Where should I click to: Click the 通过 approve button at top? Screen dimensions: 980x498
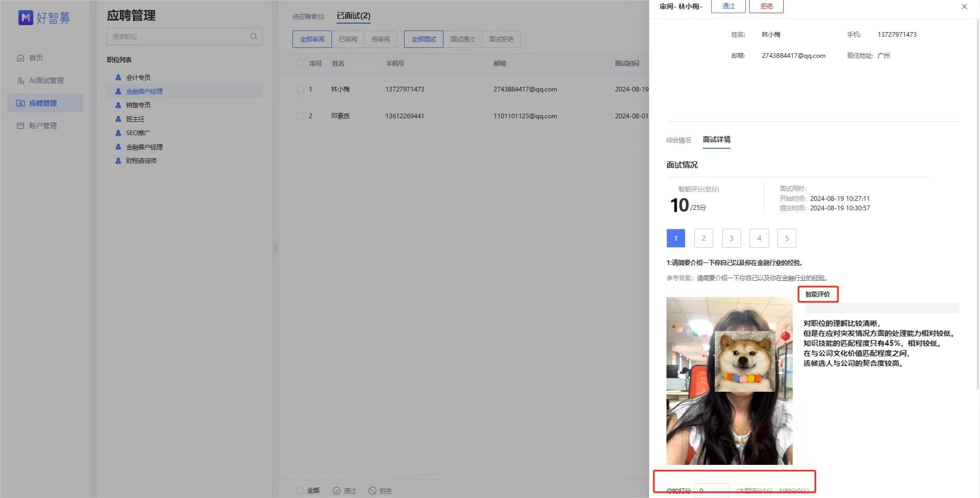coord(728,6)
